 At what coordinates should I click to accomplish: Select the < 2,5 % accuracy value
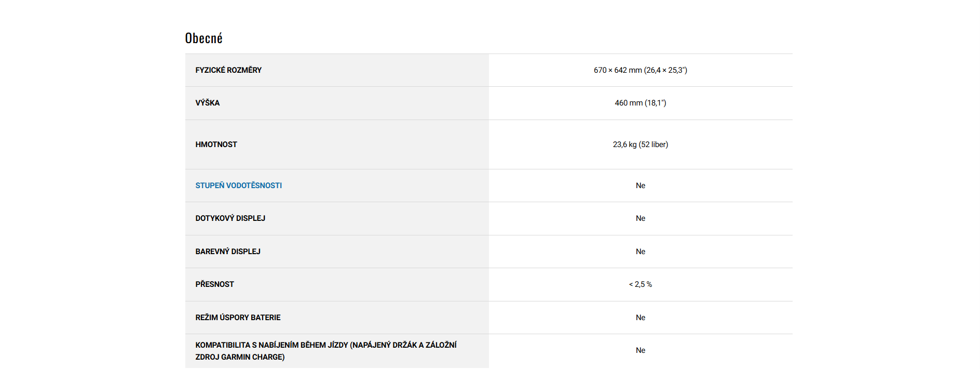pos(641,284)
